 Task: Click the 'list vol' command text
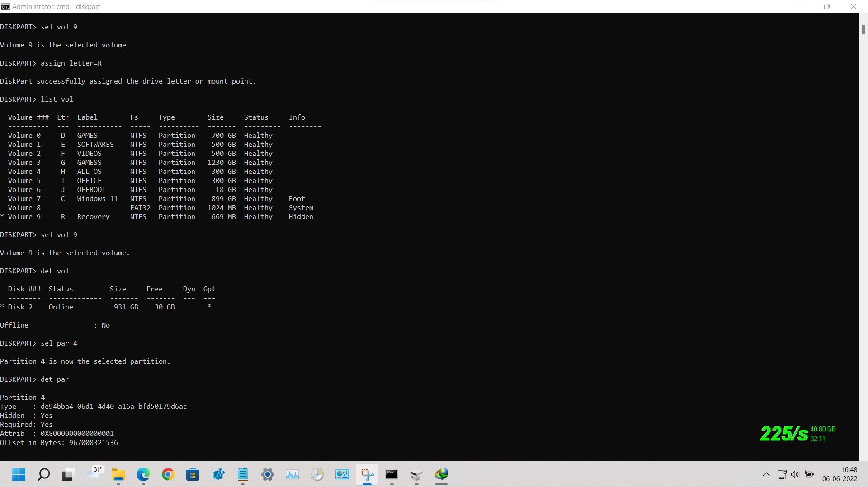57,99
